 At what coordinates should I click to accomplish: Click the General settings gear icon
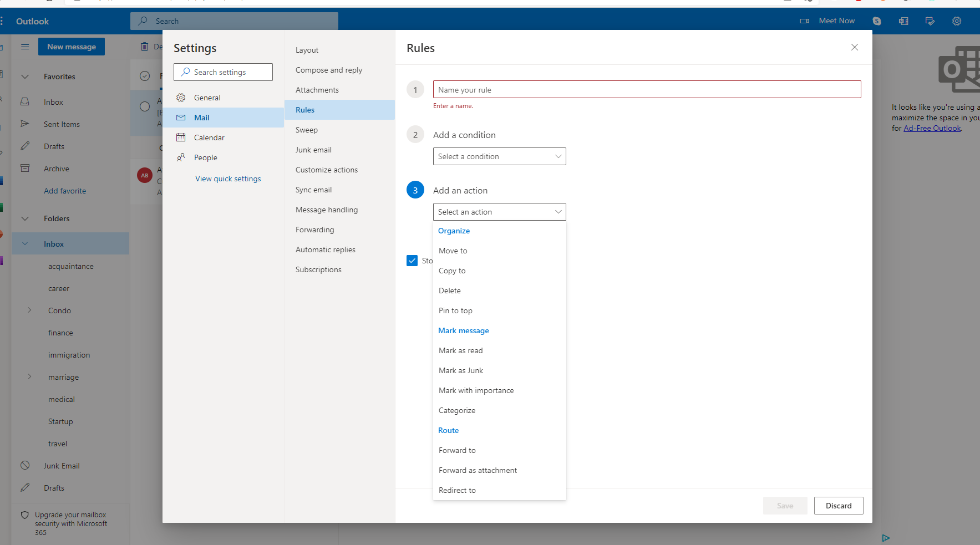click(x=181, y=98)
